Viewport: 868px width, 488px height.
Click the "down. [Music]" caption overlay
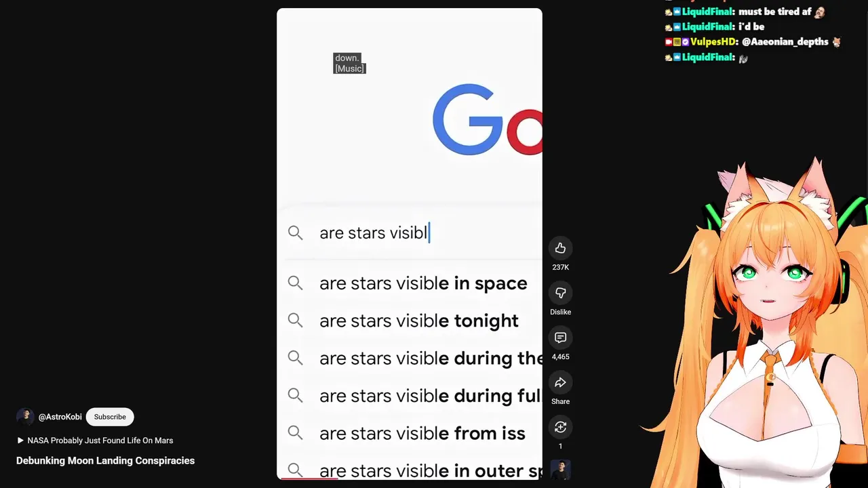point(349,63)
